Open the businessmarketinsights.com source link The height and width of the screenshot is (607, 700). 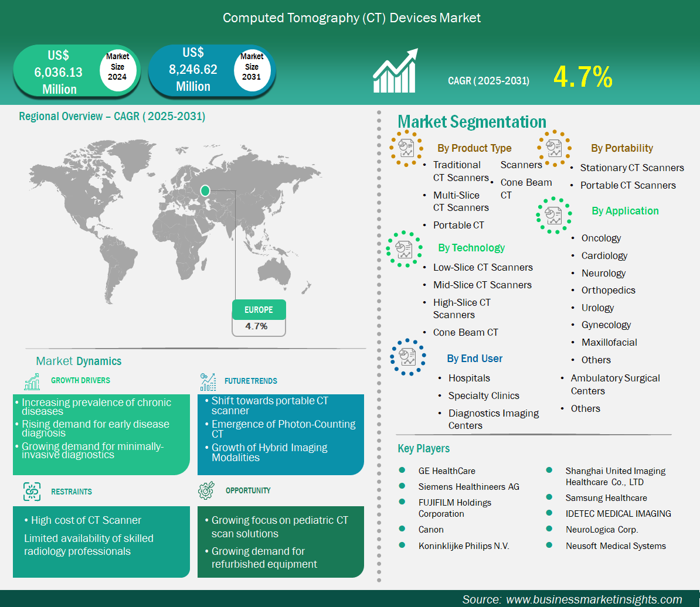[593, 599]
